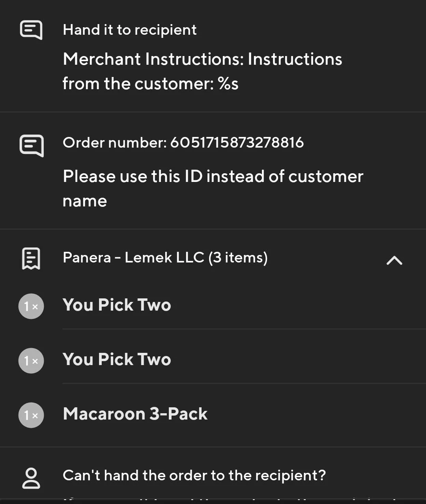The height and width of the screenshot is (504, 426).
Task: Click the 1× badge on first You Pick Two
Action: click(x=31, y=306)
